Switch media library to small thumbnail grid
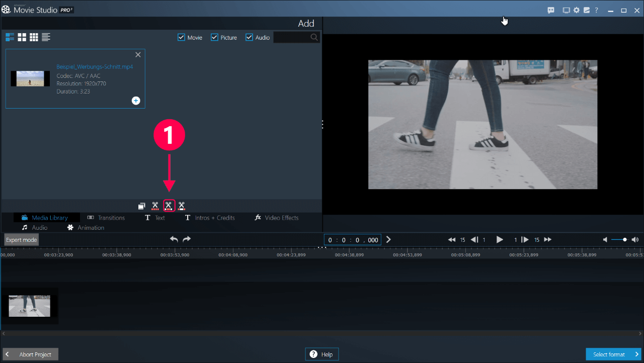This screenshot has width=644, height=363. click(34, 37)
